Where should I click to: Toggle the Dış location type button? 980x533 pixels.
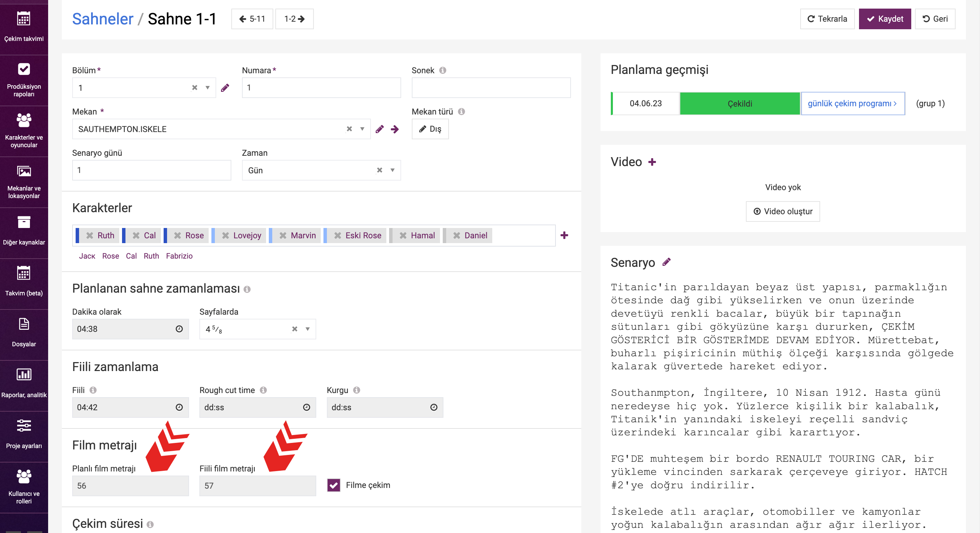(x=430, y=129)
